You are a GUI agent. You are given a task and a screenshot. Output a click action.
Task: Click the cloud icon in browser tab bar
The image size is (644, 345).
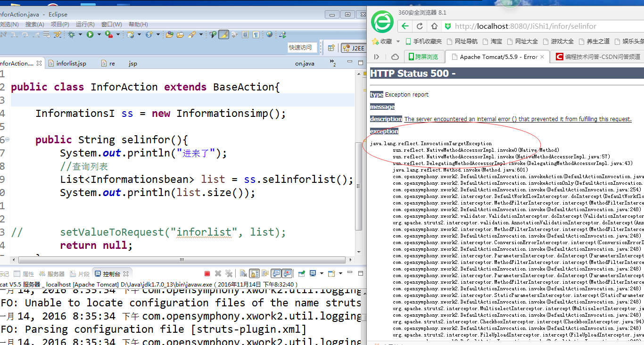coord(395,57)
